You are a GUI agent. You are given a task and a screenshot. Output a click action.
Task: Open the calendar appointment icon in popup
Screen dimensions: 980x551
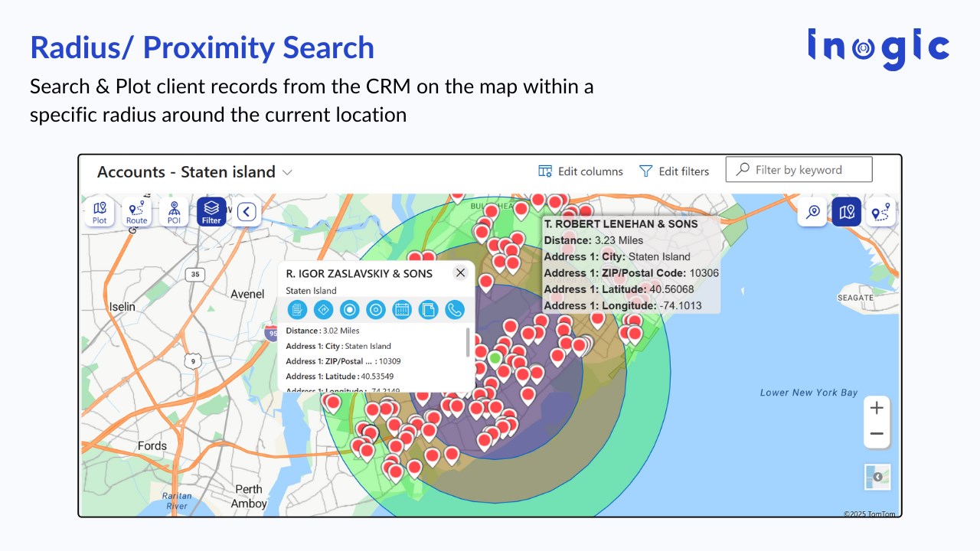(x=402, y=309)
